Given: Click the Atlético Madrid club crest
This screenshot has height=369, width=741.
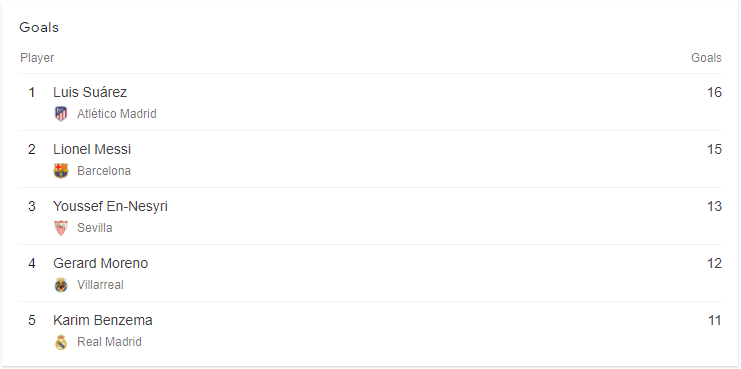Looking at the screenshot, I should click(61, 114).
